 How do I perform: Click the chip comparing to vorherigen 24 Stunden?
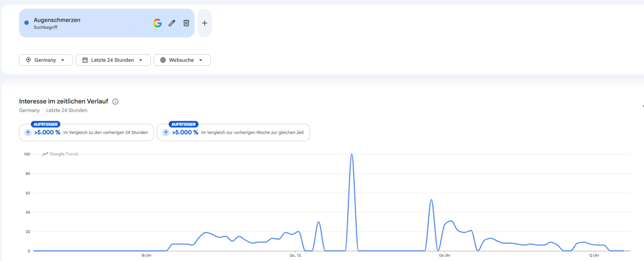coord(87,132)
